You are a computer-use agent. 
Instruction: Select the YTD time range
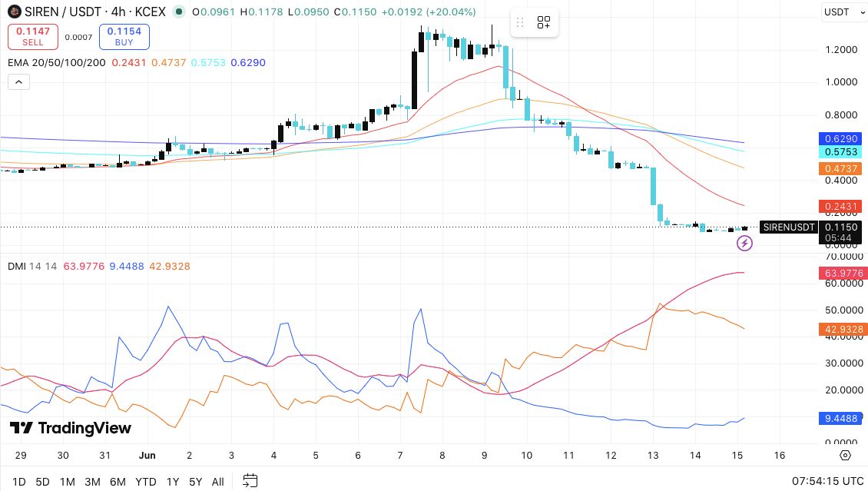146,482
